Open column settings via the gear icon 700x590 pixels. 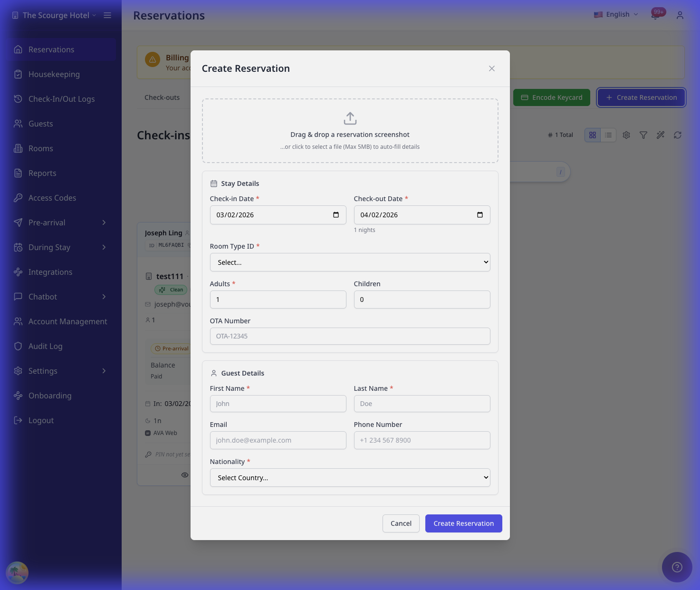coord(626,135)
